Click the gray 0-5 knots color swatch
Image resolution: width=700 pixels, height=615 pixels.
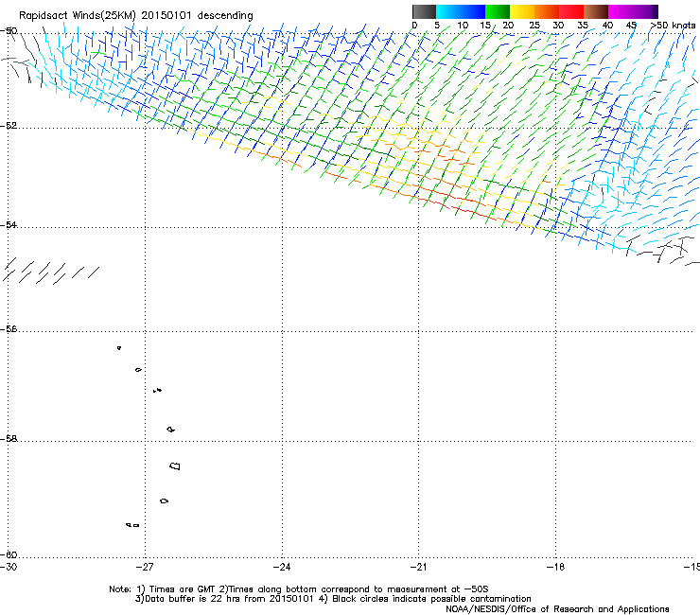coord(424,11)
